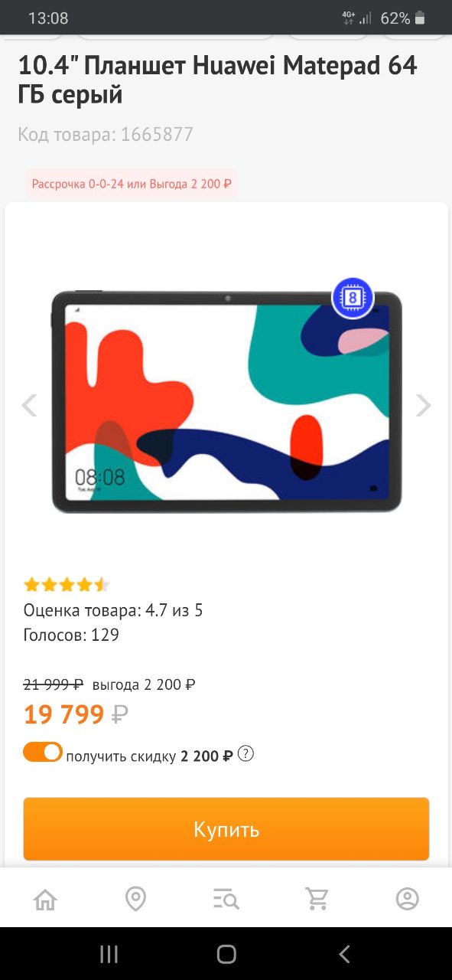Tap the 19 799 ₽ price
This screenshot has width=452, height=980.
click(x=76, y=714)
